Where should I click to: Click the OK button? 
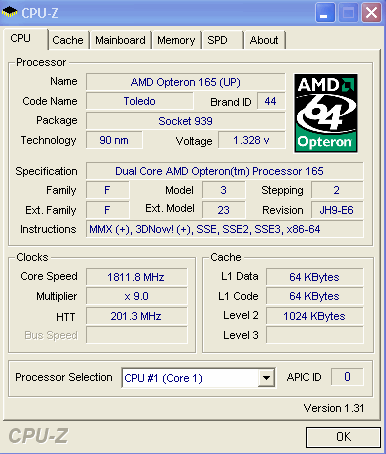pyautogui.click(x=343, y=437)
